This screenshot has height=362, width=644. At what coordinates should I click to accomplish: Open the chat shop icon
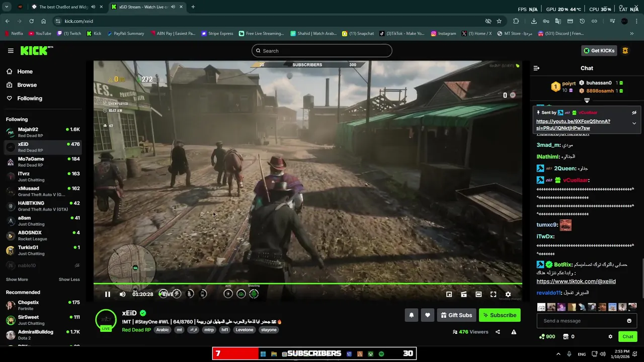pyautogui.click(x=566, y=337)
